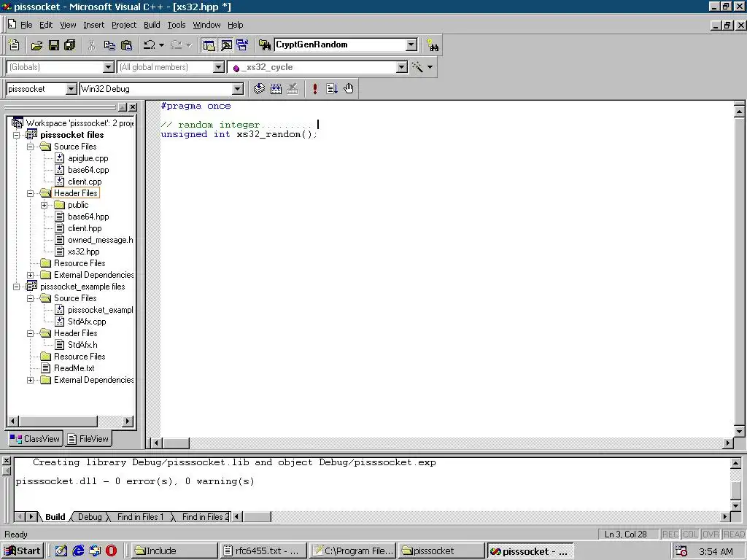This screenshot has width=747, height=560.
Task: Toggle the Workspace window toolbar button
Action: (x=209, y=45)
